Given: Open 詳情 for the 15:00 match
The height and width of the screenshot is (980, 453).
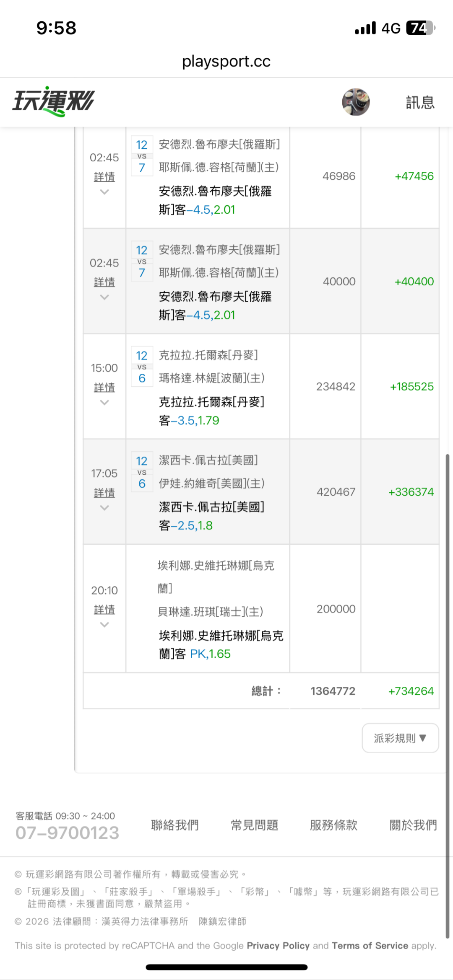Looking at the screenshot, I should pyautogui.click(x=104, y=387).
